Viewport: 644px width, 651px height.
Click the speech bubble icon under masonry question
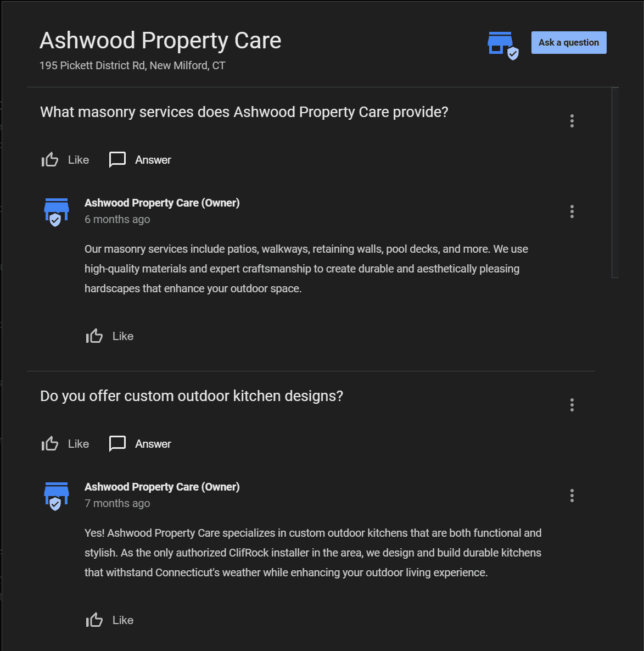pyautogui.click(x=117, y=160)
